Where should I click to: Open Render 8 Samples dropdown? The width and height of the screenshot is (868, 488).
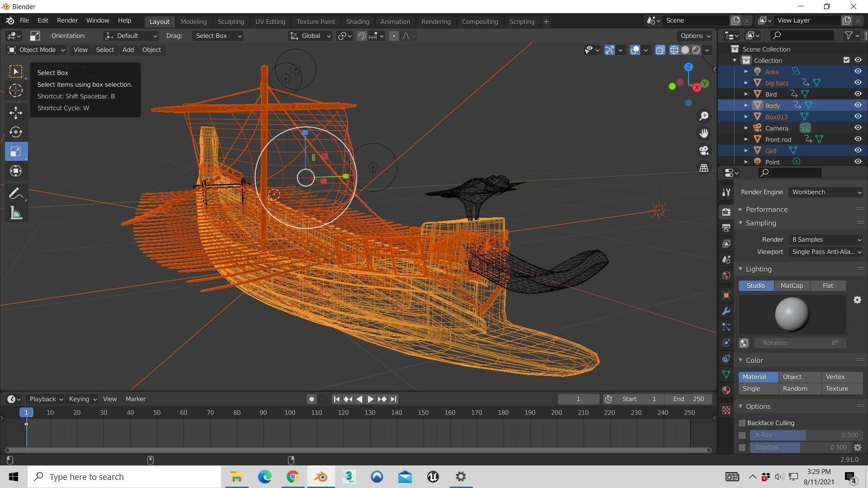[x=826, y=239]
